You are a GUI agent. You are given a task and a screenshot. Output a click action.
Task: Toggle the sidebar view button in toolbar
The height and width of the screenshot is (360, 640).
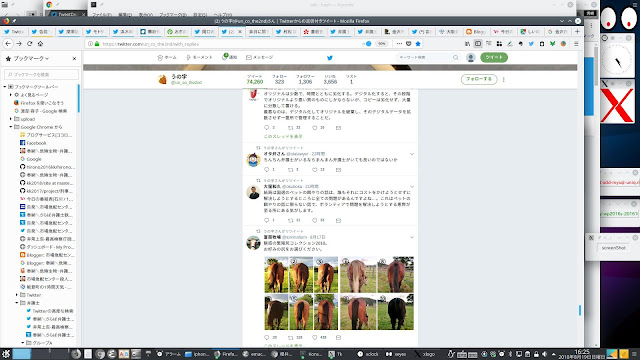coord(478,44)
